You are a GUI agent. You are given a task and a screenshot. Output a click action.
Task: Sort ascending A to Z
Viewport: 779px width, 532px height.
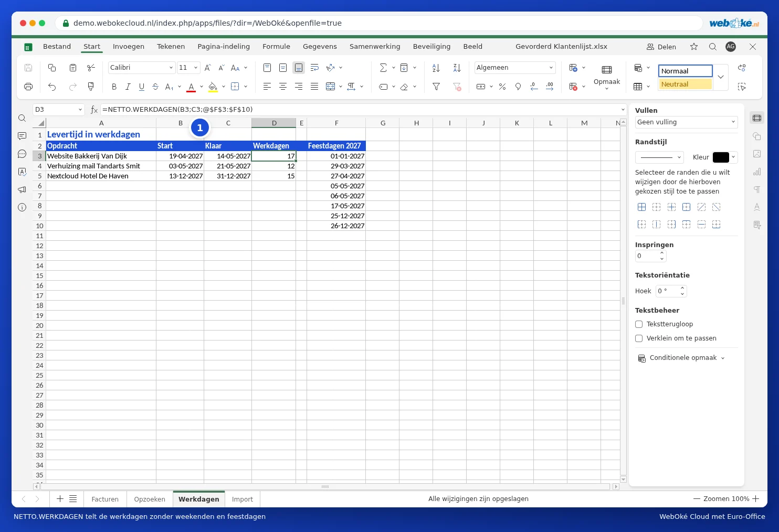pyautogui.click(x=436, y=68)
